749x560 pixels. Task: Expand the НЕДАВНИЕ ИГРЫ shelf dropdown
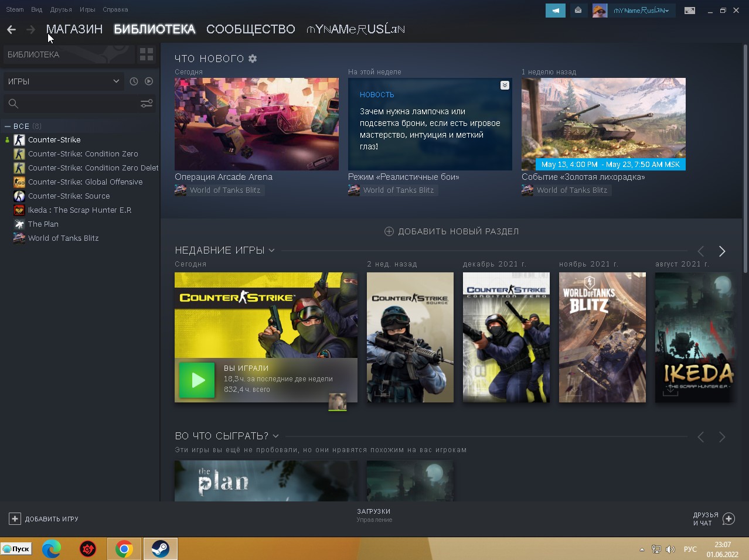pos(272,251)
